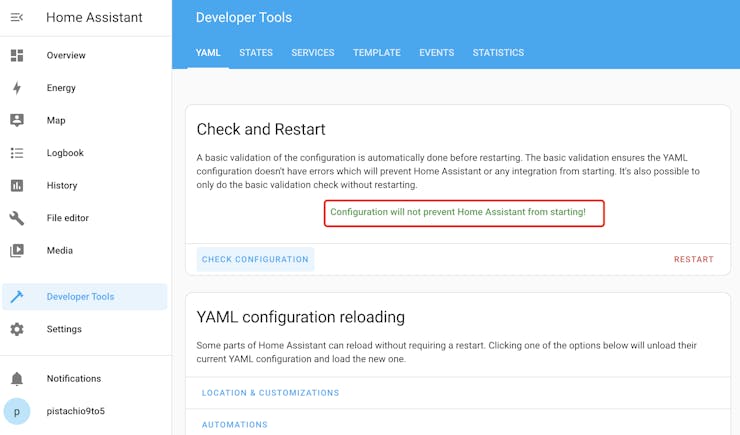Click the Energy lightning bolt icon
The height and width of the screenshot is (435, 740).
pos(17,88)
